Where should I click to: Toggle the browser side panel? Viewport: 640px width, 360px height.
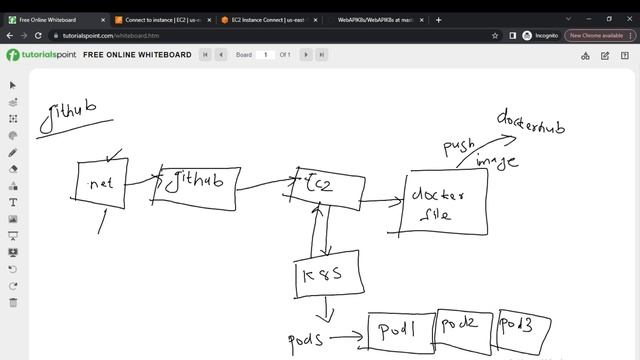513,36
